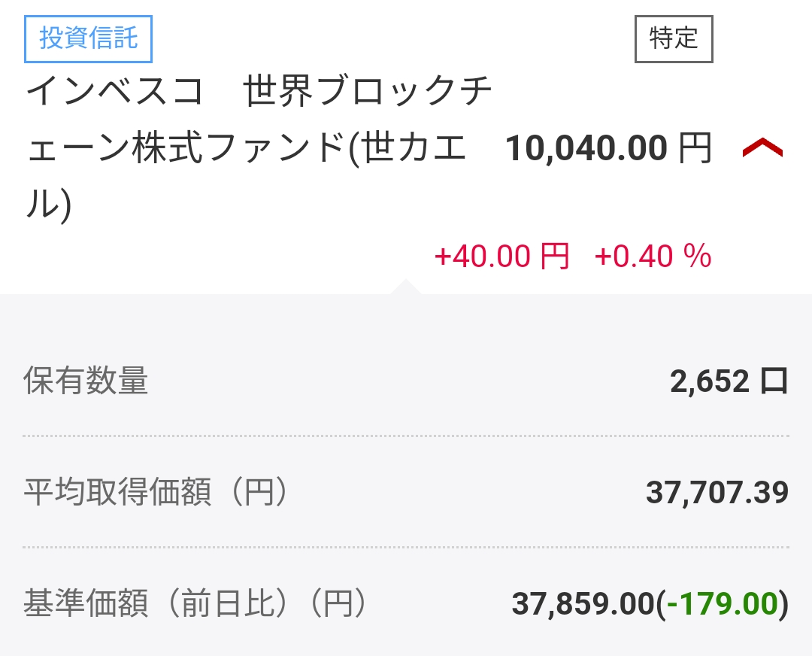Screen dimensions: 812x656
Task: Select the 10,040.00 円 valuation amount
Action: click(609, 148)
